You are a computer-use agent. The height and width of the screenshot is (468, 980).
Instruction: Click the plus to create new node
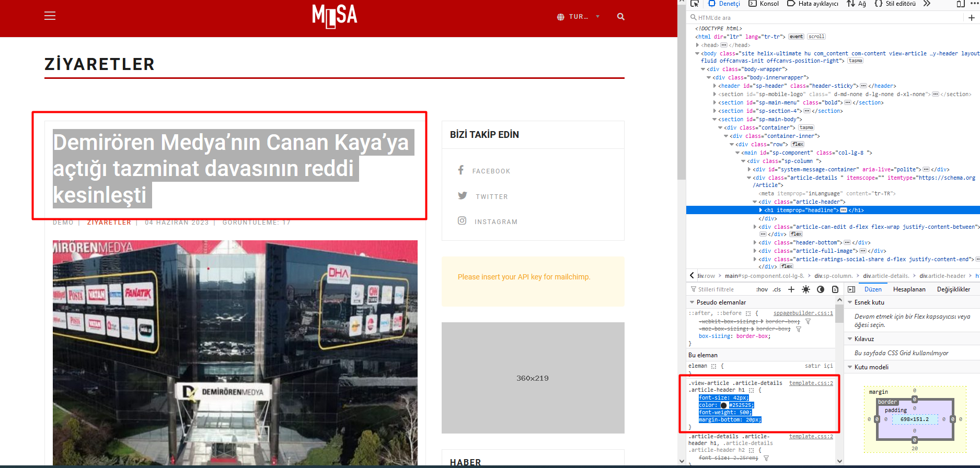click(971, 18)
